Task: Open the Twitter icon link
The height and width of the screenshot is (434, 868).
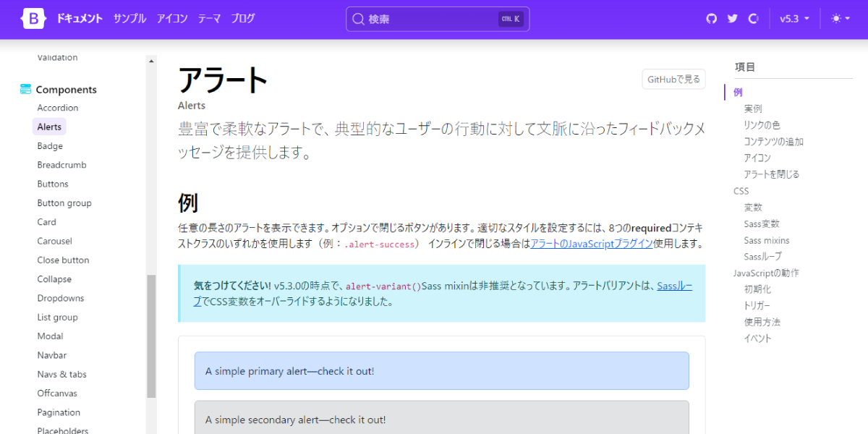Action: point(733,19)
